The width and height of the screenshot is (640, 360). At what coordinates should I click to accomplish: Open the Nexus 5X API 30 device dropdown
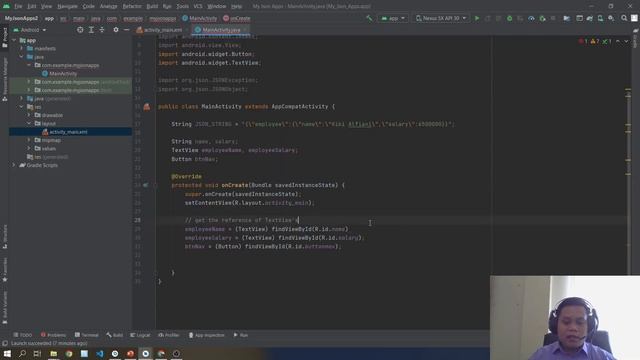pyautogui.click(x=440, y=18)
